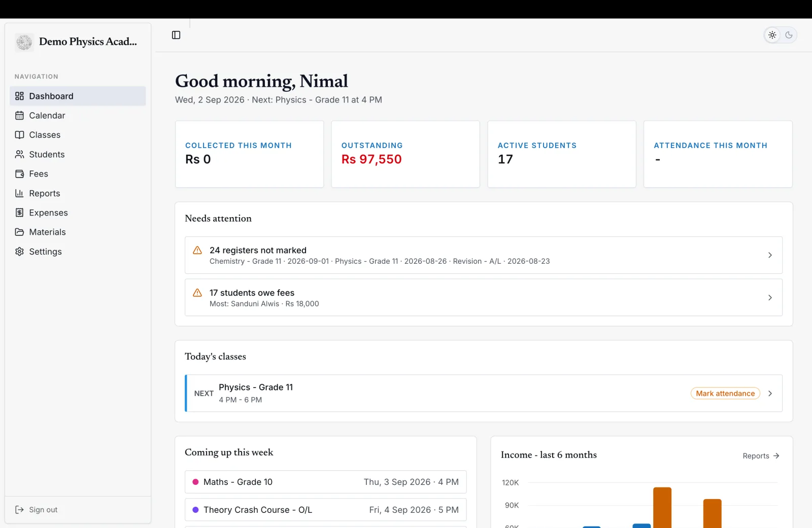This screenshot has height=528, width=812.
Task: Open the Classes menu item
Action: 78,135
